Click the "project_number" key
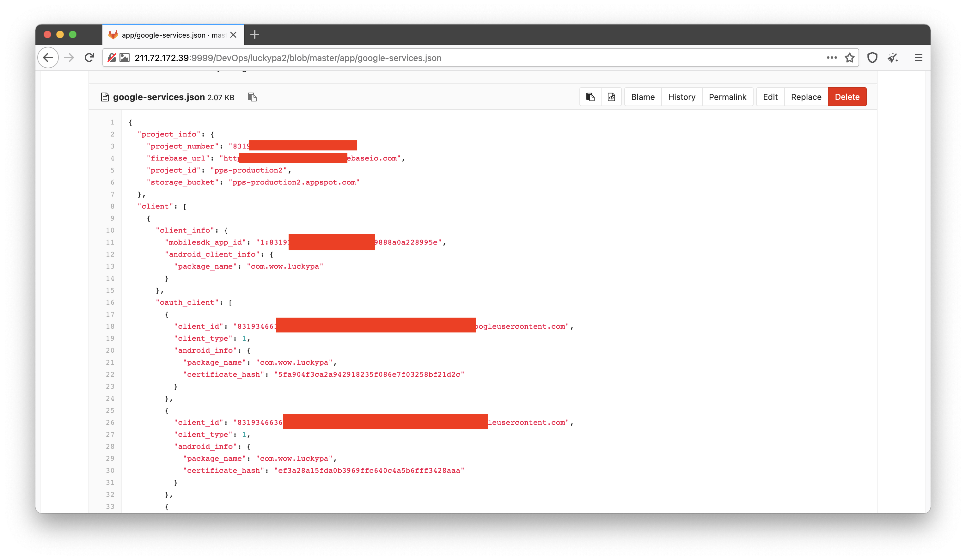The image size is (966, 560). tap(183, 146)
